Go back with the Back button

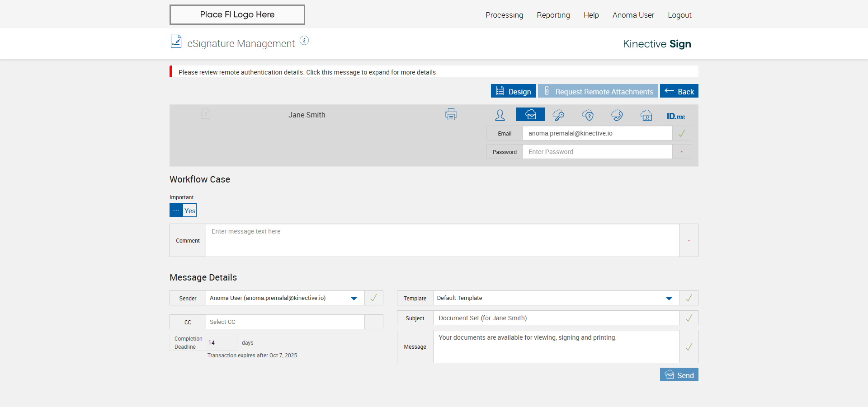[x=679, y=91]
